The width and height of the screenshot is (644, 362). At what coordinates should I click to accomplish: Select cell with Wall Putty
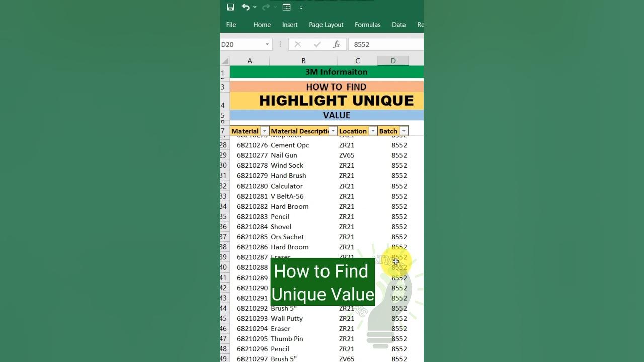[x=303, y=319]
